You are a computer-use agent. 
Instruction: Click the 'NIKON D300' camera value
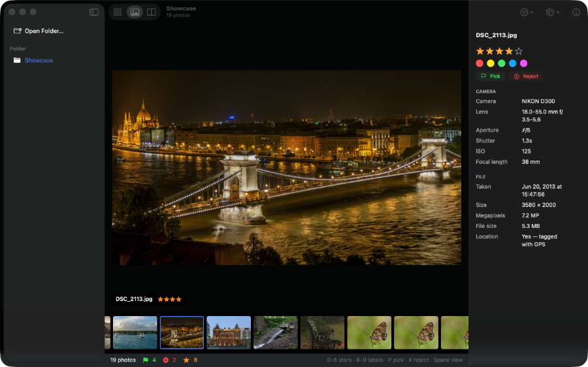(x=538, y=101)
